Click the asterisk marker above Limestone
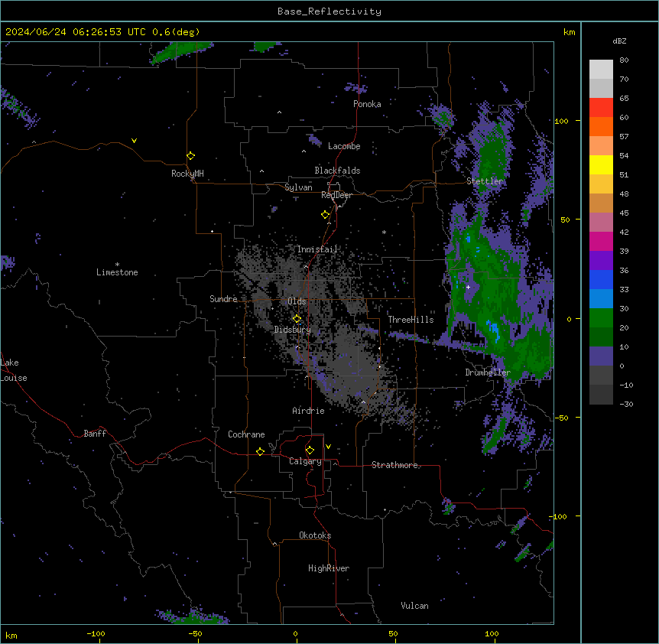Screen dimensions: 659x644 pyautogui.click(x=117, y=265)
